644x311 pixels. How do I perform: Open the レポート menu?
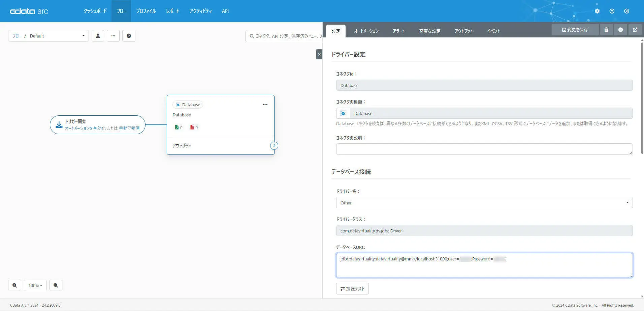click(x=173, y=11)
